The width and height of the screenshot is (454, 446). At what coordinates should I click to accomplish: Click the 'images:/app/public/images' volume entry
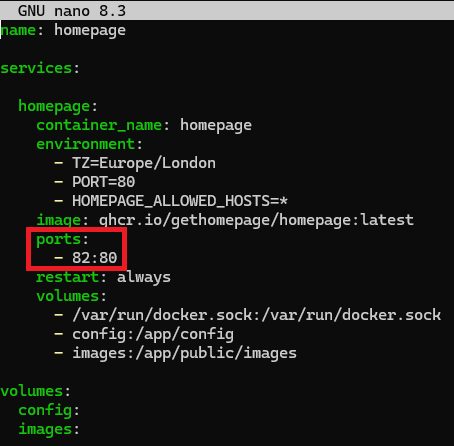point(185,353)
